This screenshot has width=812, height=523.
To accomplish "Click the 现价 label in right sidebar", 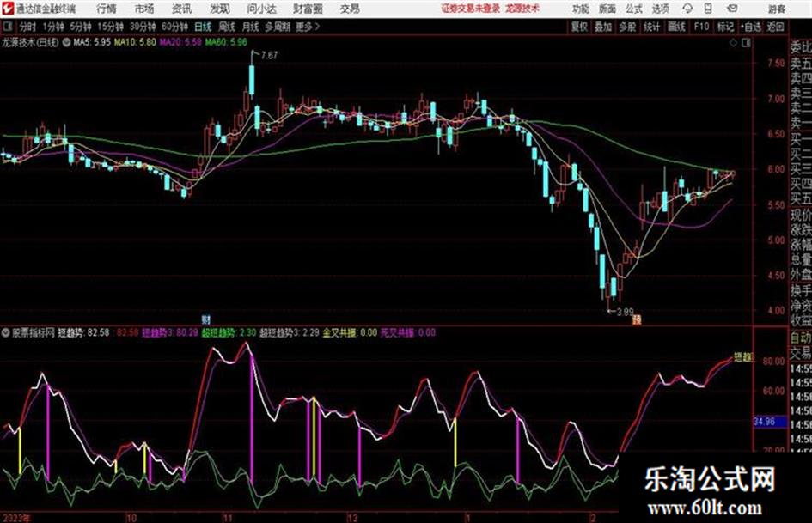I will (801, 215).
